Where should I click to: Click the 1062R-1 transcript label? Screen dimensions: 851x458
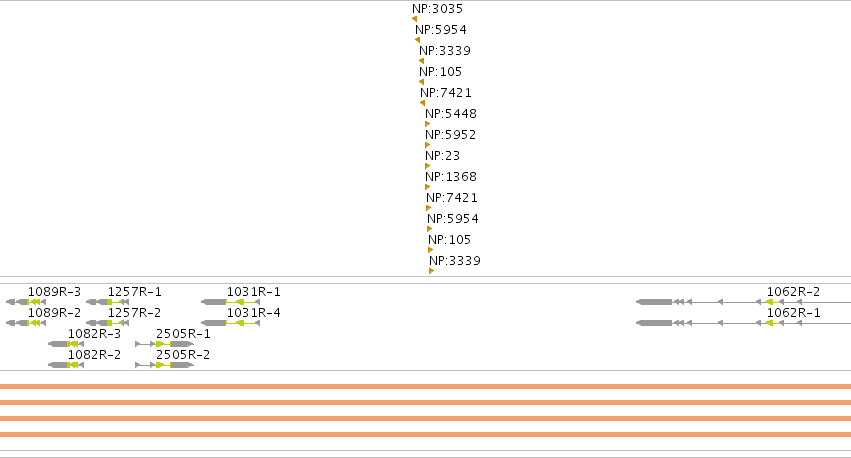[x=793, y=313]
